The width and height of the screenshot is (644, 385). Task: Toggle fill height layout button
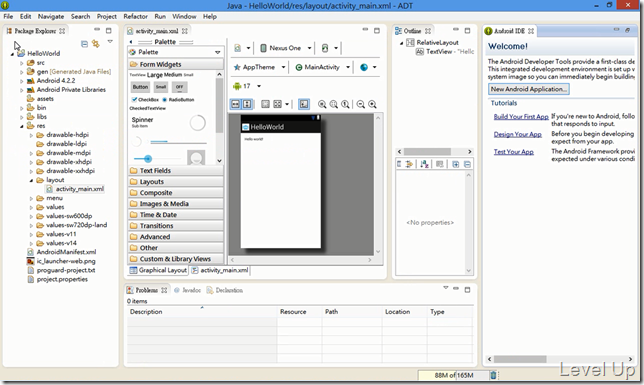pyautogui.click(x=247, y=104)
